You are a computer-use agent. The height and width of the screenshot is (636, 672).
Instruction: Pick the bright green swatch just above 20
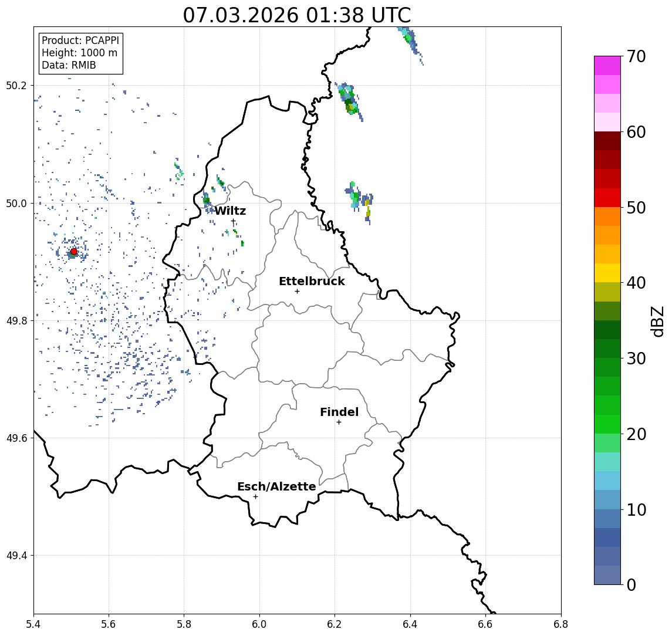[607, 424]
